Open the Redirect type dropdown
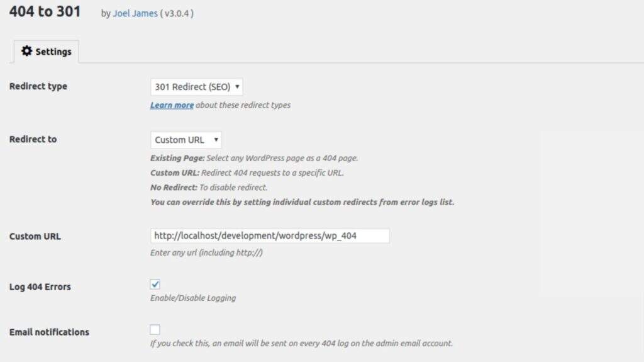The height and width of the screenshot is (362, 644). (x=196, y=87)
